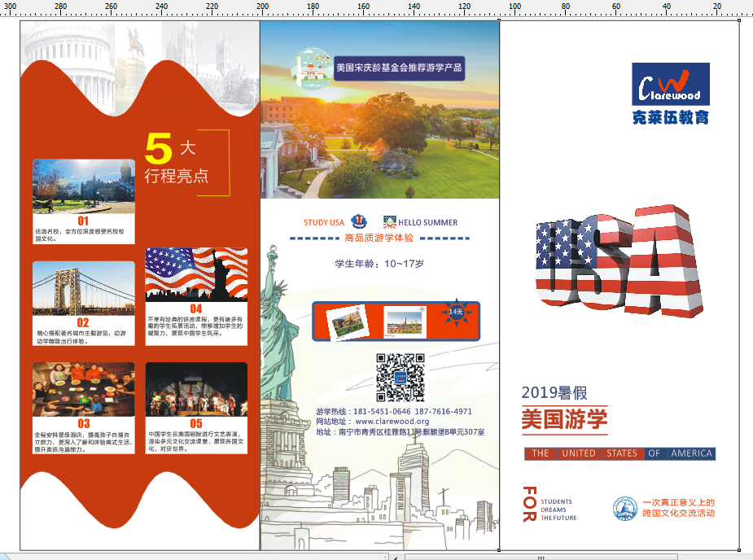Select the QR code image
753x560 pixels.
click(400, 378)
